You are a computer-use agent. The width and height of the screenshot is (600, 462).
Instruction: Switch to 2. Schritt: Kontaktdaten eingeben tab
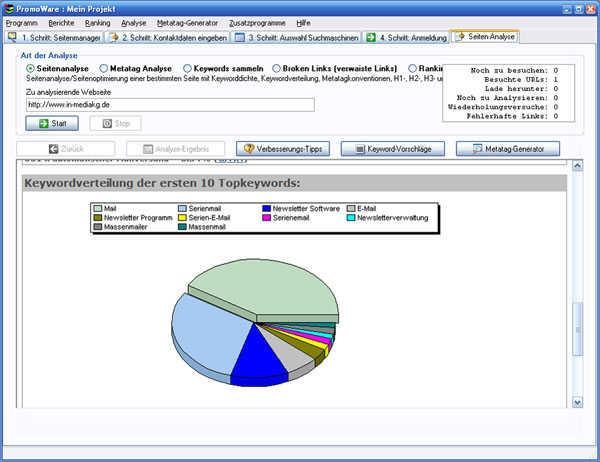point(168,38)
